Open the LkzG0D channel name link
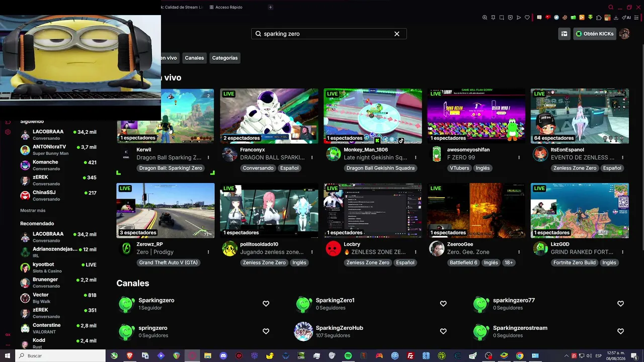Image resolution: width=644 pixels, height=362 pixels. (560, 244)
